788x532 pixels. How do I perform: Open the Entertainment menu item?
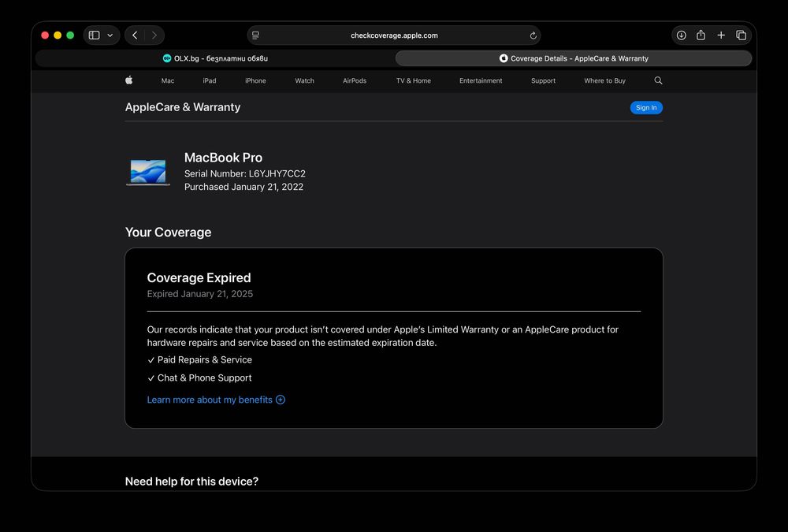(x=481, y=80)
